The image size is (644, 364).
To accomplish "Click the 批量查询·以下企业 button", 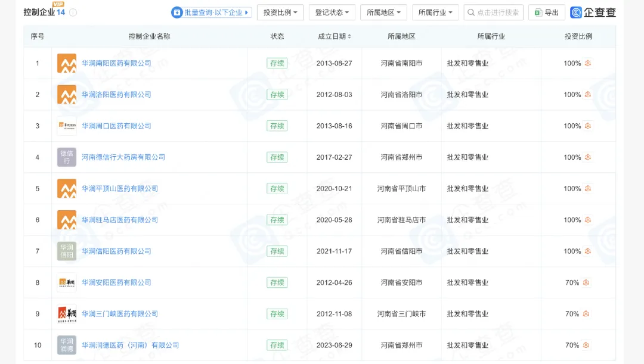I will point(211,13).
